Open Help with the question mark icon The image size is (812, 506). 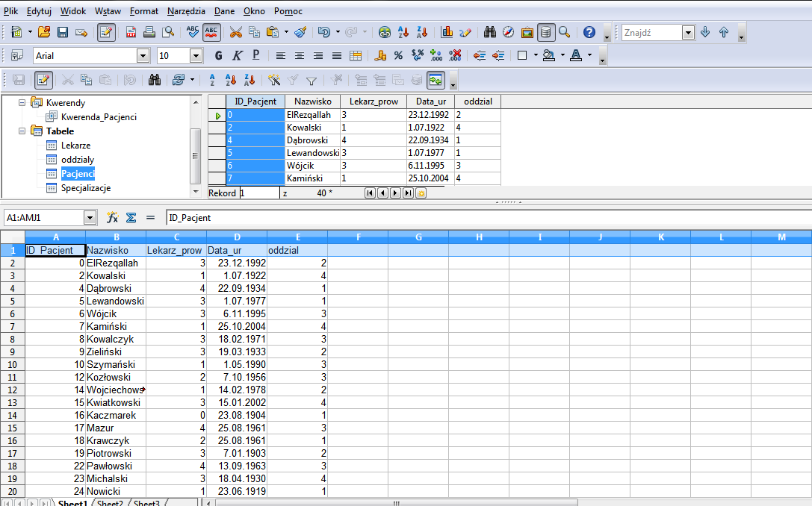click(x=589, y=33)
